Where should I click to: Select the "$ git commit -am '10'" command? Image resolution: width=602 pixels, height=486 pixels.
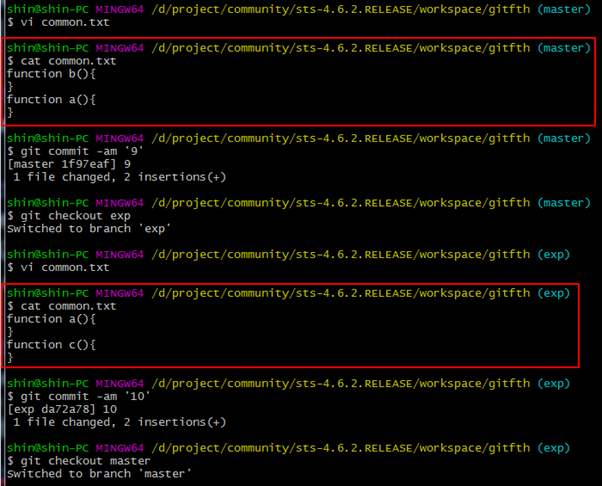click(x=79, y=396)
